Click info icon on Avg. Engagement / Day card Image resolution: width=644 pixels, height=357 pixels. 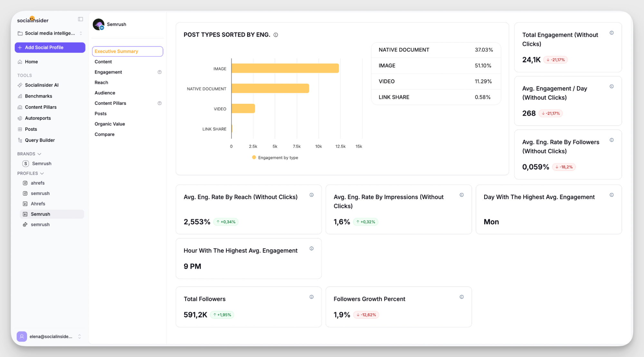pos(611,86)
